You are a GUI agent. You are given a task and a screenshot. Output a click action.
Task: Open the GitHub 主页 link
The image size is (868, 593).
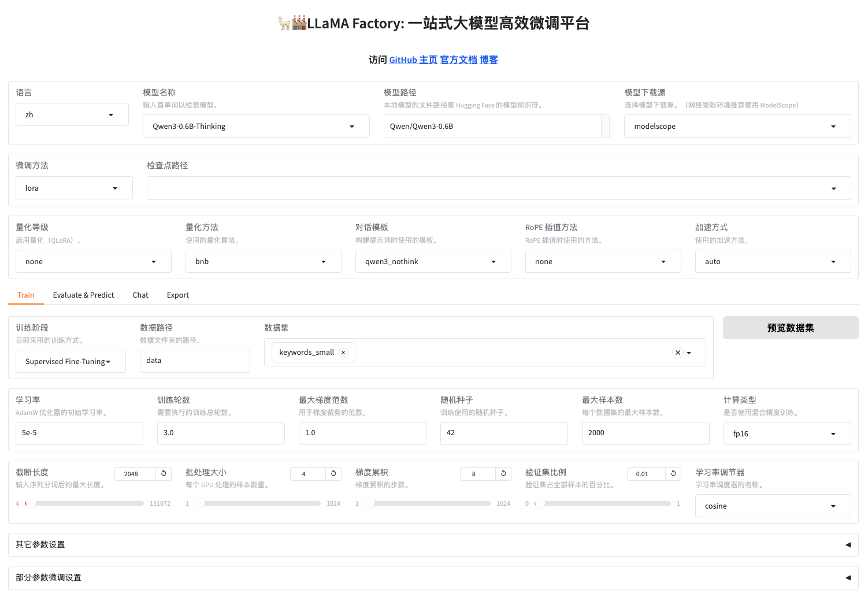(x=413, y=60)
